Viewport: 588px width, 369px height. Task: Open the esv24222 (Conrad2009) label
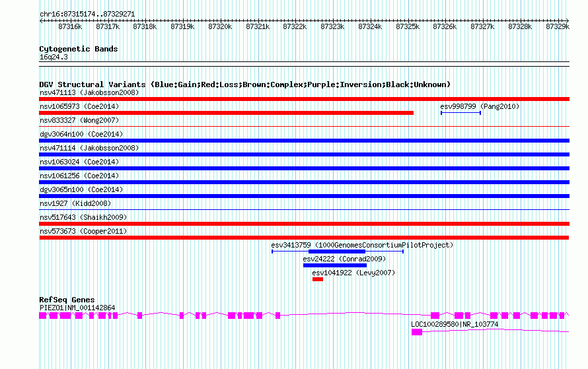pos(344,259)
